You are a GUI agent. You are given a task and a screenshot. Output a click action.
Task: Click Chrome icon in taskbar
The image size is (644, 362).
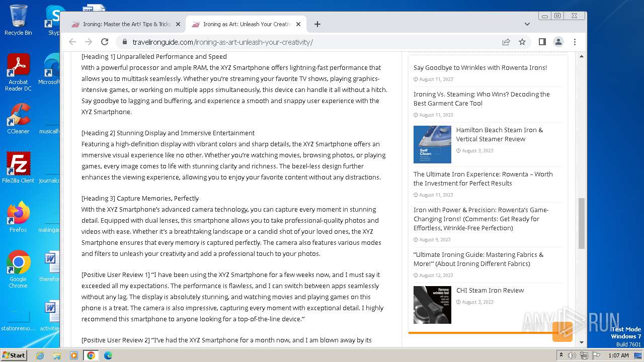[x=91, y=355]
